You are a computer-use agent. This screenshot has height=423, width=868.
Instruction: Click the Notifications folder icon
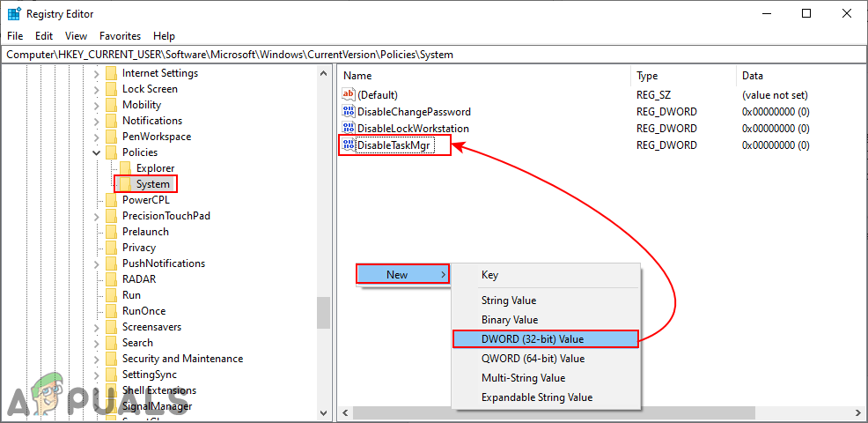click(x=111, y=121)
